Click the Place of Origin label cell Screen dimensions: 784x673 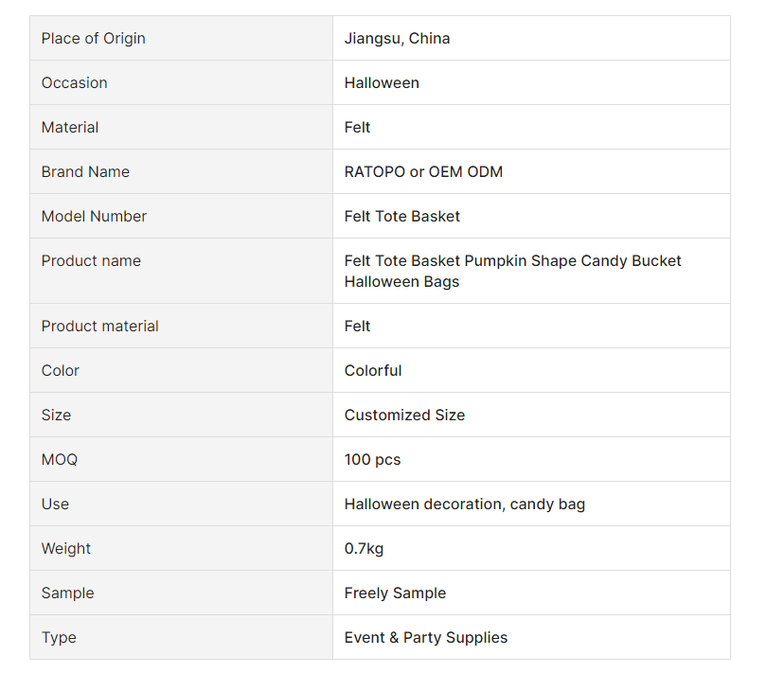[x=93, y=39]
